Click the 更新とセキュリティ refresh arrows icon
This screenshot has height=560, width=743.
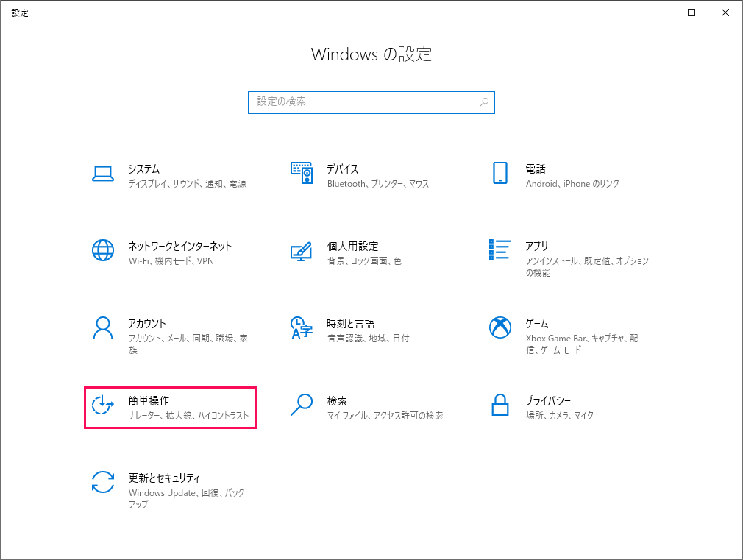[103, 482]
